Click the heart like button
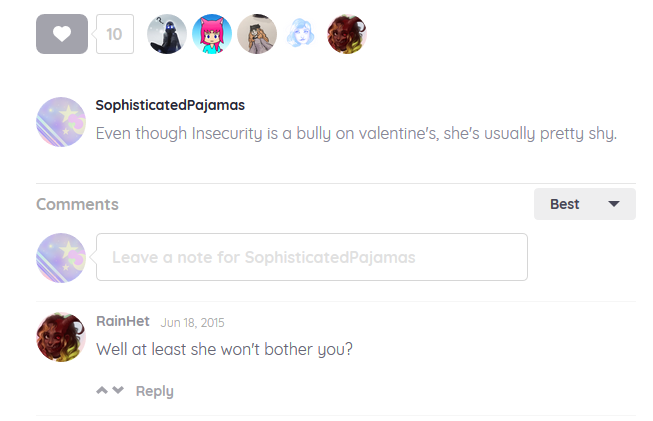The height and width of the screenshot is (421, 653). [62, 34]
